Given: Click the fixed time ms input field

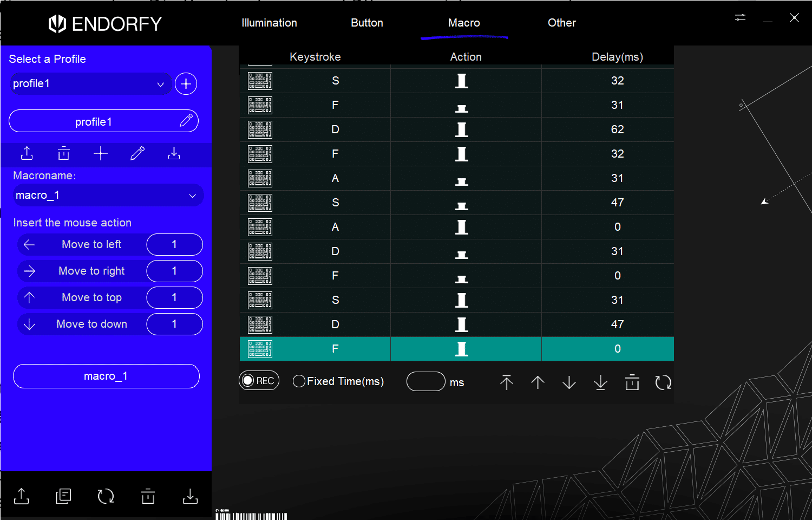Looking at the screenshot, I should pos(425,382).
